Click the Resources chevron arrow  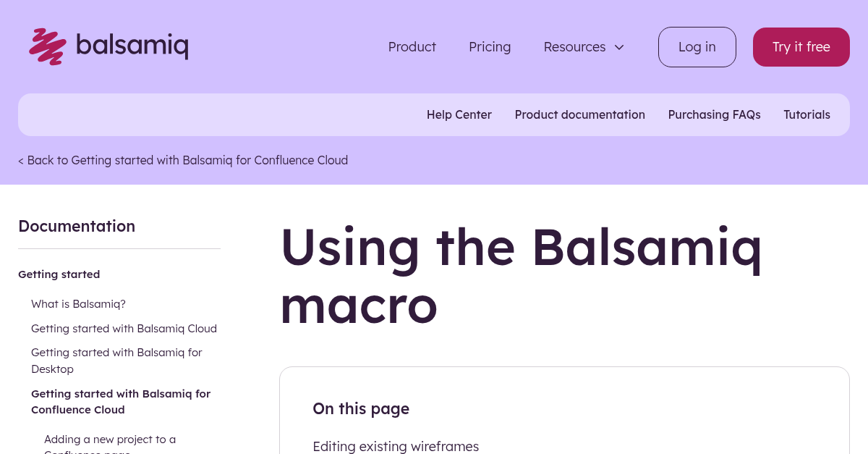tap(619, 47)
